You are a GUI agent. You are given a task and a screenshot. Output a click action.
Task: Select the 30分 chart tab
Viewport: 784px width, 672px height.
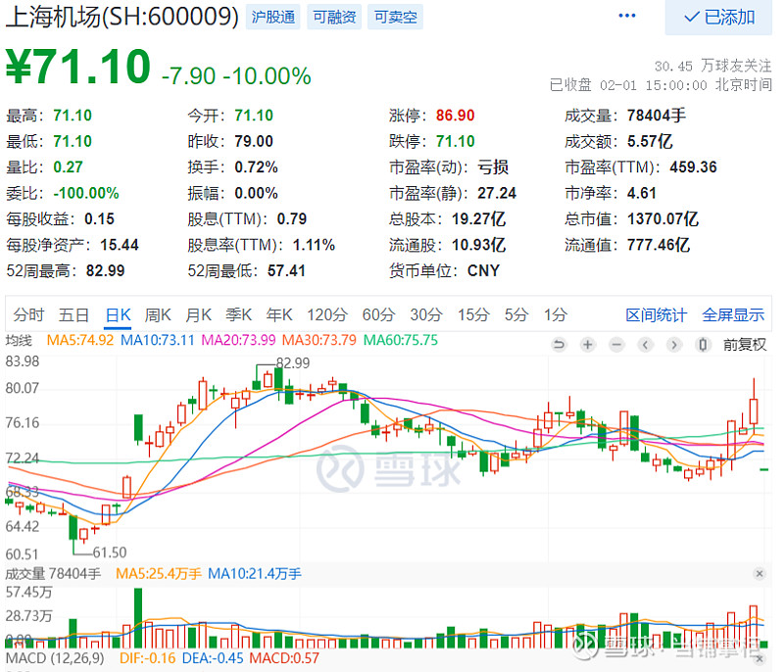point(426,314)
